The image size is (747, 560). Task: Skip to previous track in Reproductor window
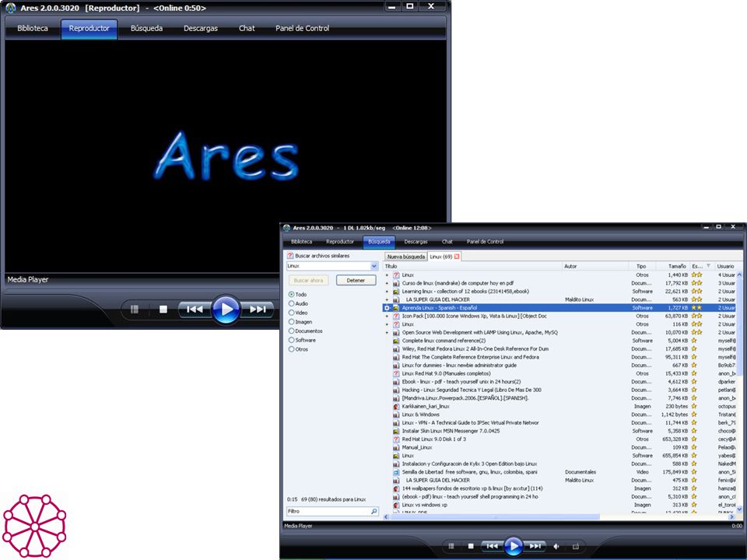tap(195, 310)
